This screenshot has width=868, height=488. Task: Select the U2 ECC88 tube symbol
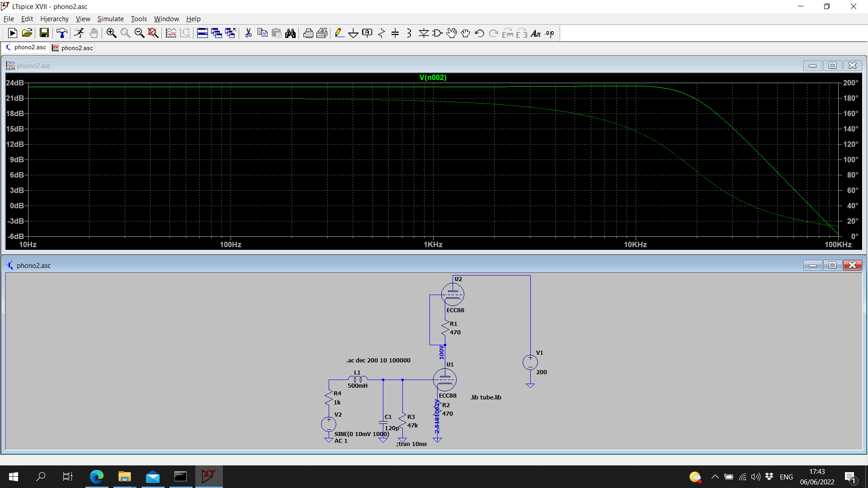click(453, 294)
